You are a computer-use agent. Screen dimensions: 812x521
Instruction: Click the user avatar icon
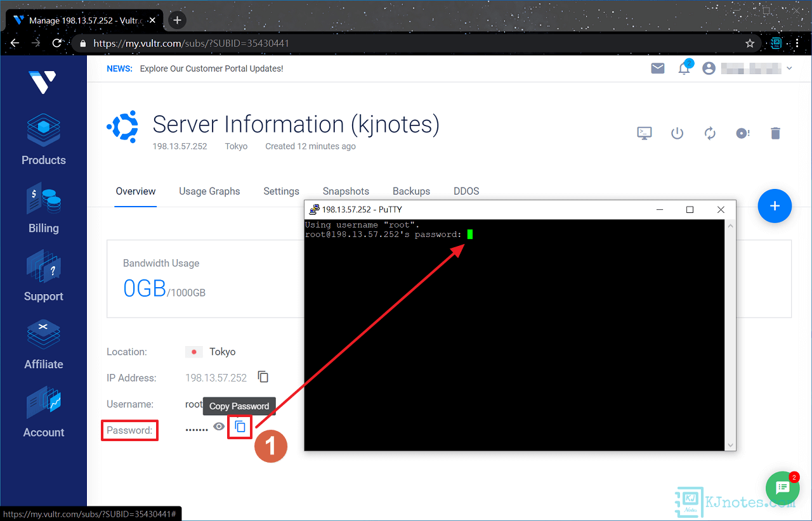[x=709, y=68]
